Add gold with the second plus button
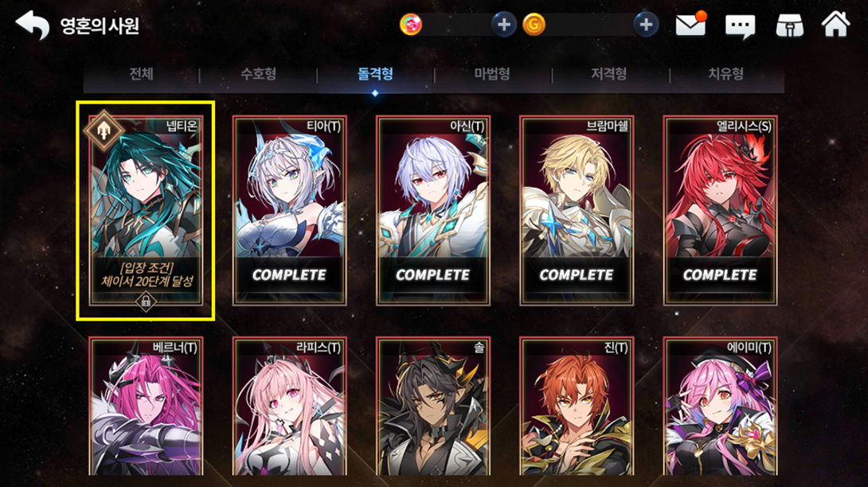The height and width of the screenshot is (487, 868). (646, 25)
